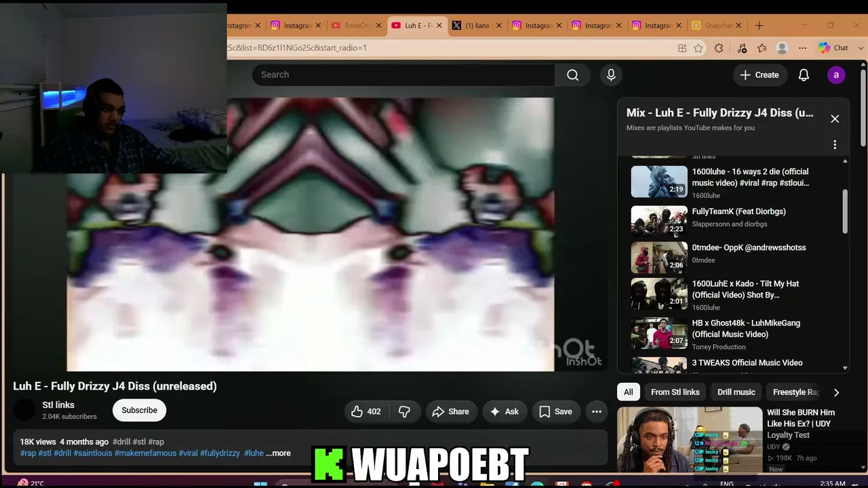
Task: Subscribe to Stl links channel
Action: (x=140, y=410)
